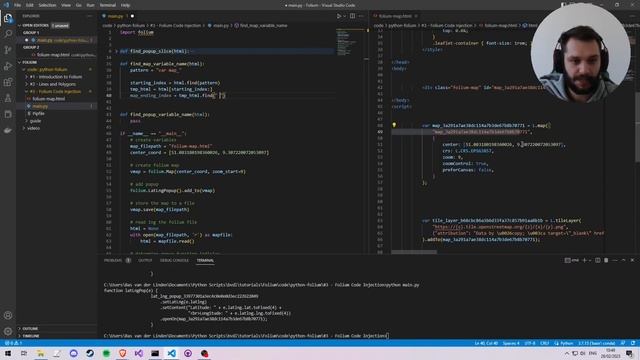
Task: Switch to the Debug Console tab
Action: tap(174, 260)
